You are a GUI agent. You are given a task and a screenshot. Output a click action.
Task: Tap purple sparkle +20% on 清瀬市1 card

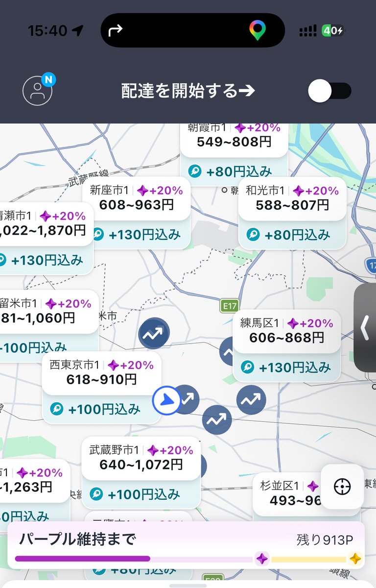click(x=63, y=216)
